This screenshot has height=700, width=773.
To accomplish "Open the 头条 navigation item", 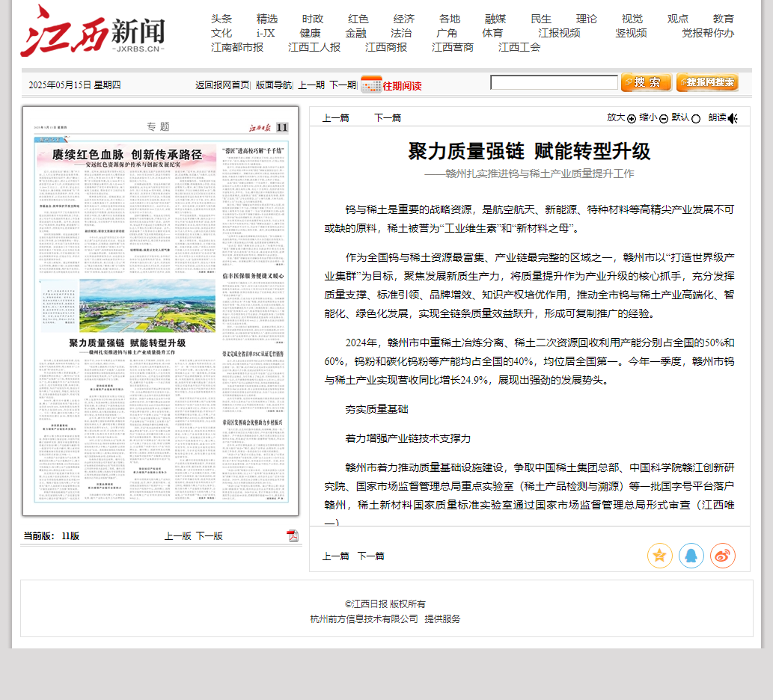I will [x=221, y=19].
